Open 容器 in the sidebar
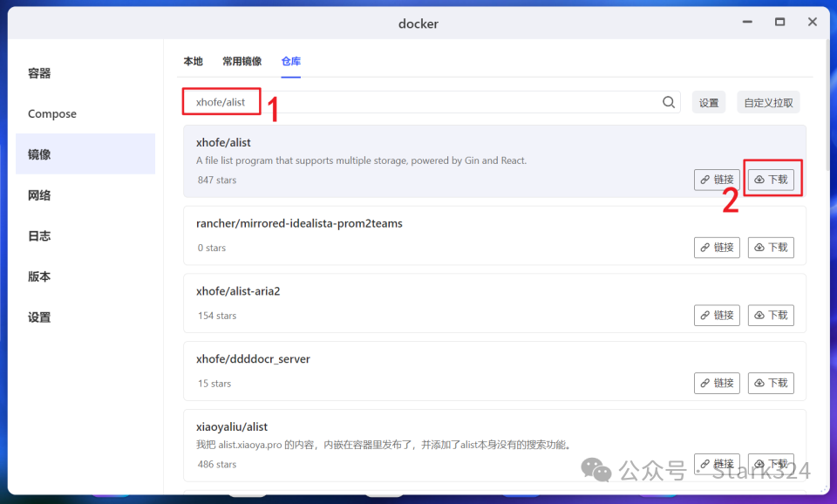 coord(40,73)
